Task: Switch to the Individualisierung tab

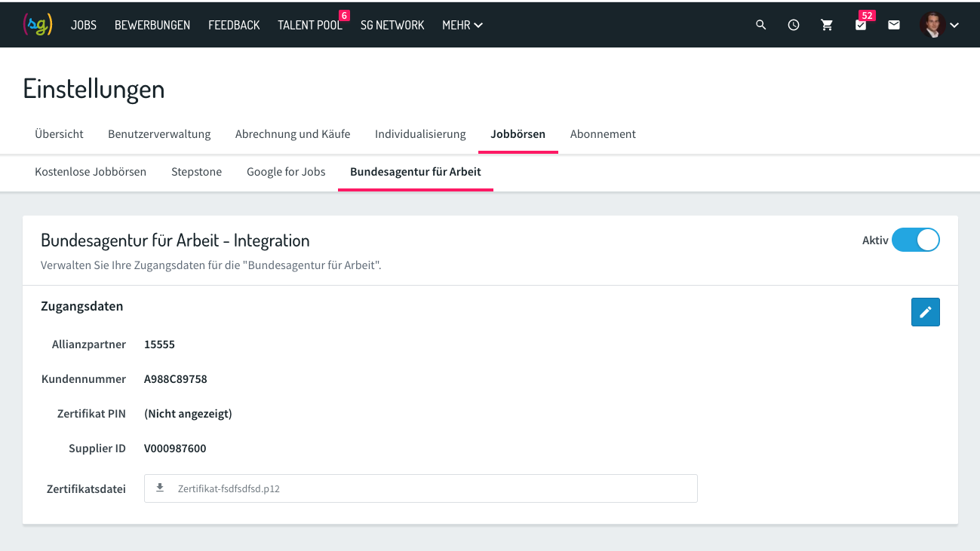Action: (420, 134)
